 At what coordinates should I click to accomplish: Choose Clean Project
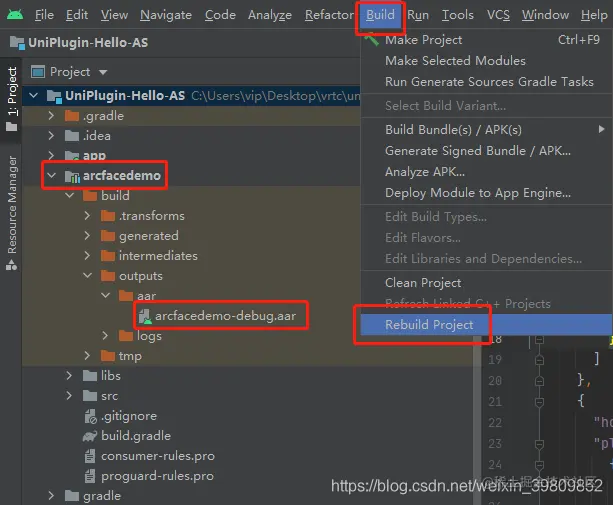486,283
